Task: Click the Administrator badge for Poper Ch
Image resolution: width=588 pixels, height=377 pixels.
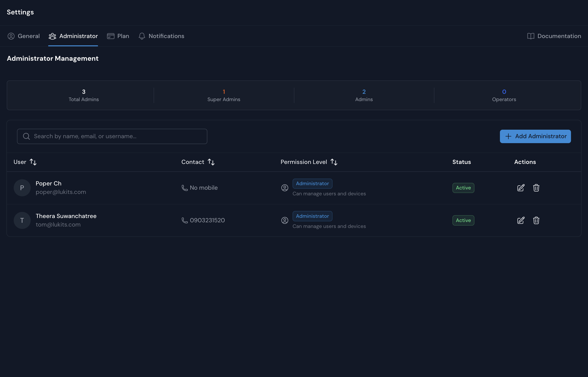Action: (312, 183)
